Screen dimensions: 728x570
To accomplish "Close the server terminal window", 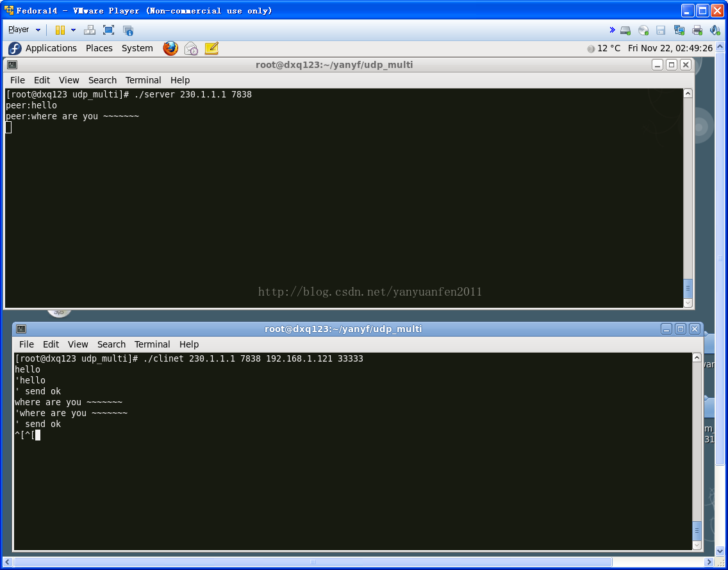I will (686, 65).
